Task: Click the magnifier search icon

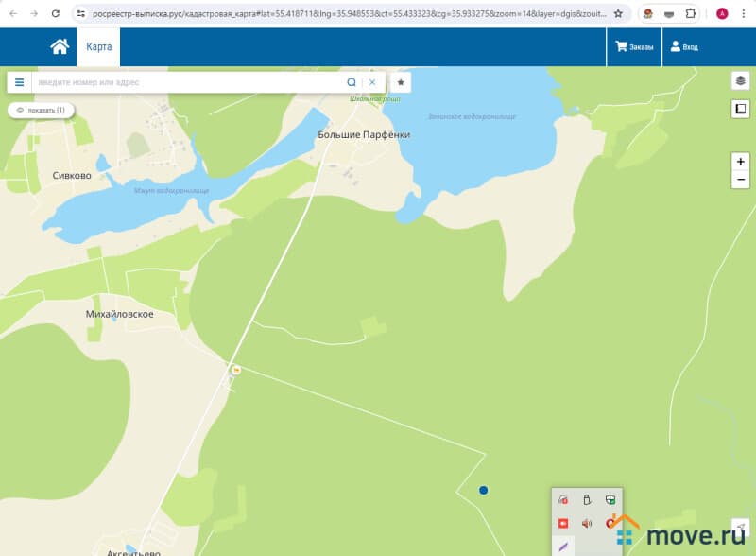Action: (352, 82)
